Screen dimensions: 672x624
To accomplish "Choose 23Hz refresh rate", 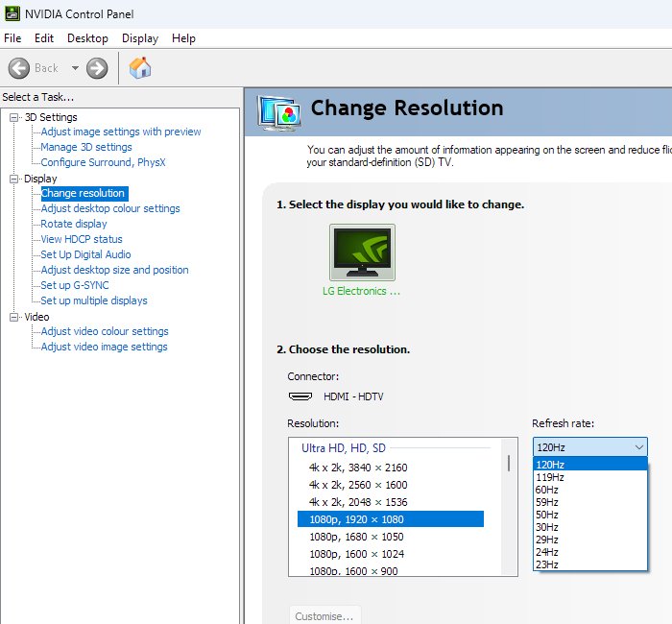I will click(590, 564).
